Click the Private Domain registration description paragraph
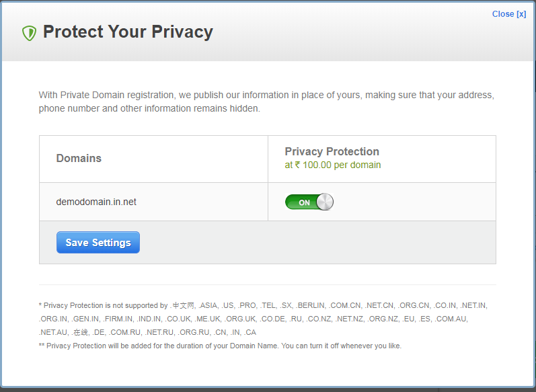Screen dimensions: 536x392 point(266,102)
